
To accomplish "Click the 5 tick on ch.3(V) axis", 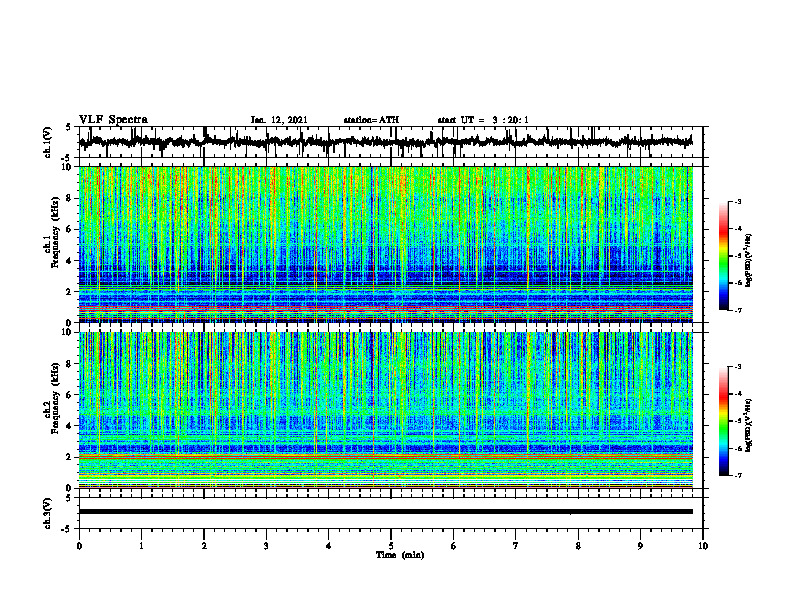I will coord(68,498).
